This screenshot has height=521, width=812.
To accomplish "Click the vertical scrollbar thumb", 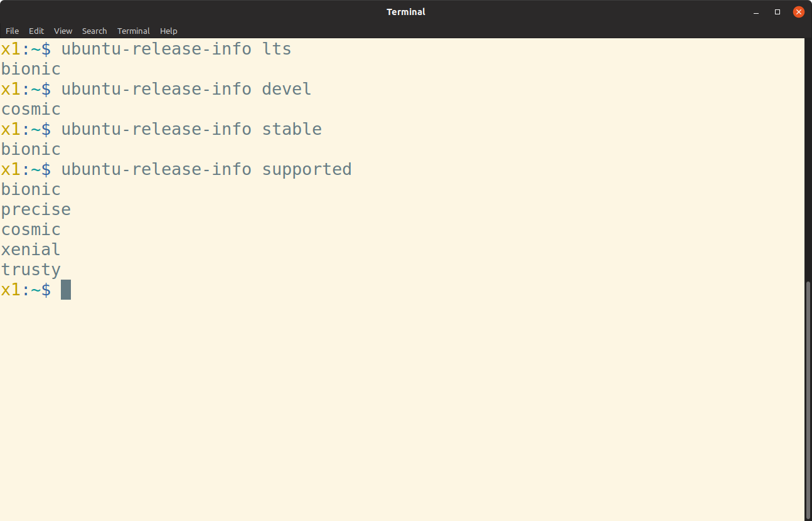I will 808,399.
